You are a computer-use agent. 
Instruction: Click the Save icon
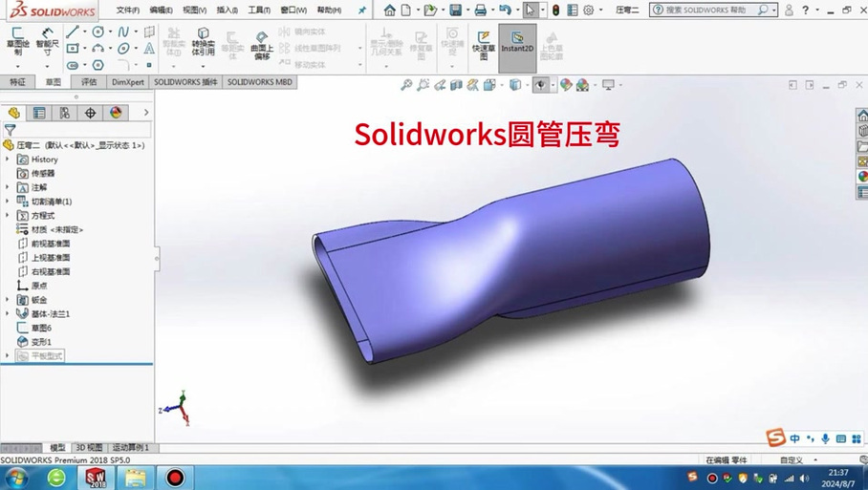click(456, 10)
